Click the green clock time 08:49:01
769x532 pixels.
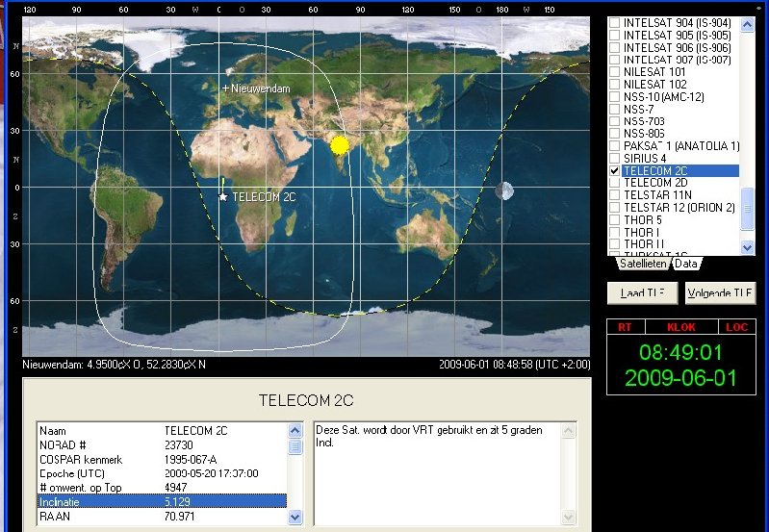point(680,352)
